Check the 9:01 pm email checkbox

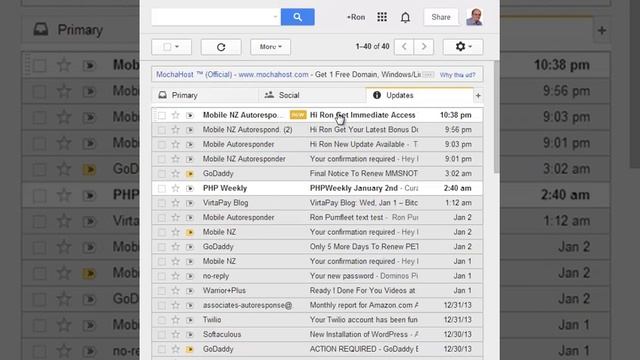[x=162, y=159]
